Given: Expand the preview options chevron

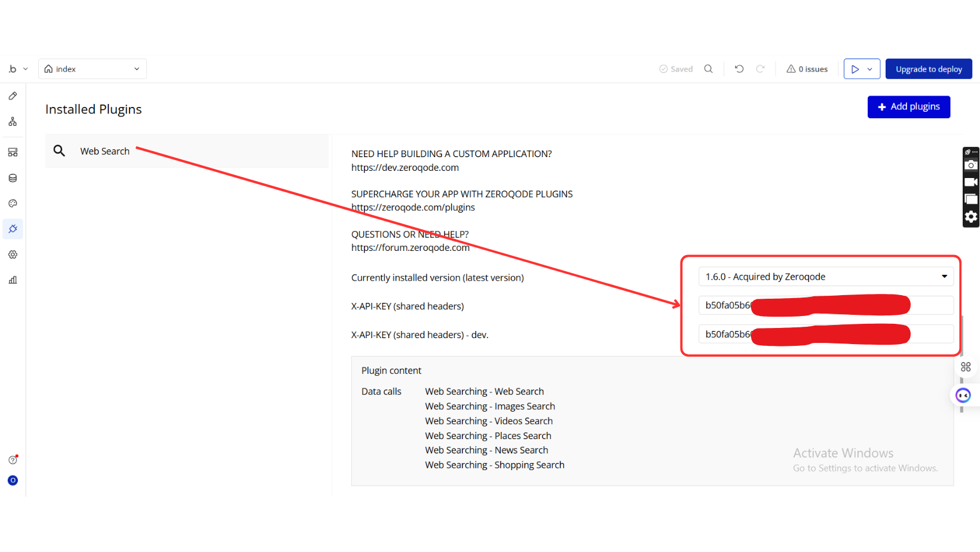Looking at the screenshot, I should coord(870,69).
